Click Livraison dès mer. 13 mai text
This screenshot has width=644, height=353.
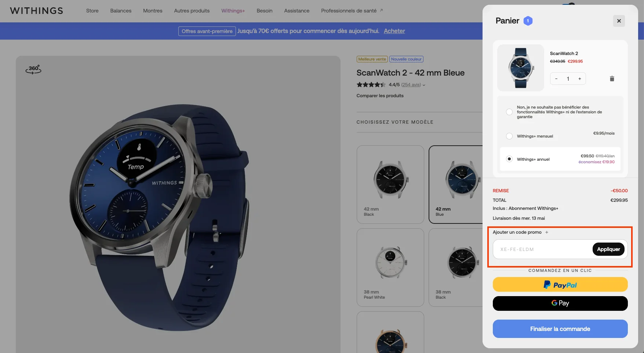[519, 218]
